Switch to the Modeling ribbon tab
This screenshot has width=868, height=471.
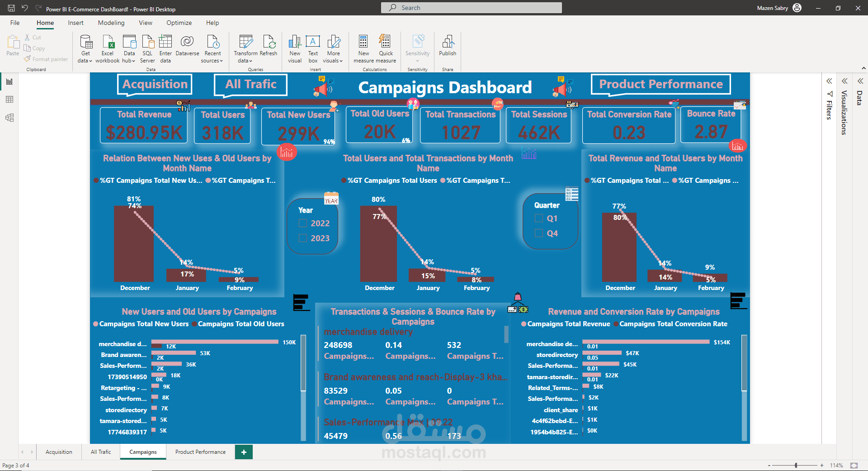(111, 23)
